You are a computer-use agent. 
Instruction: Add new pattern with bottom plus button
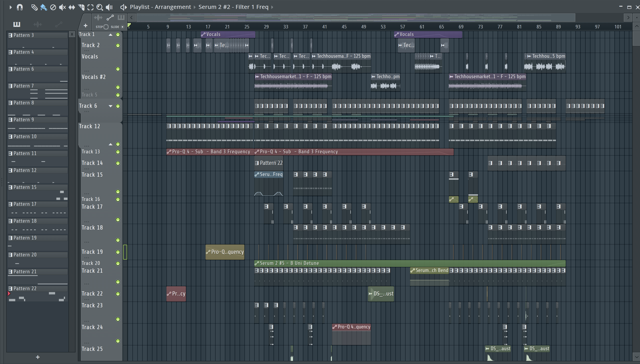coord(38,357)
